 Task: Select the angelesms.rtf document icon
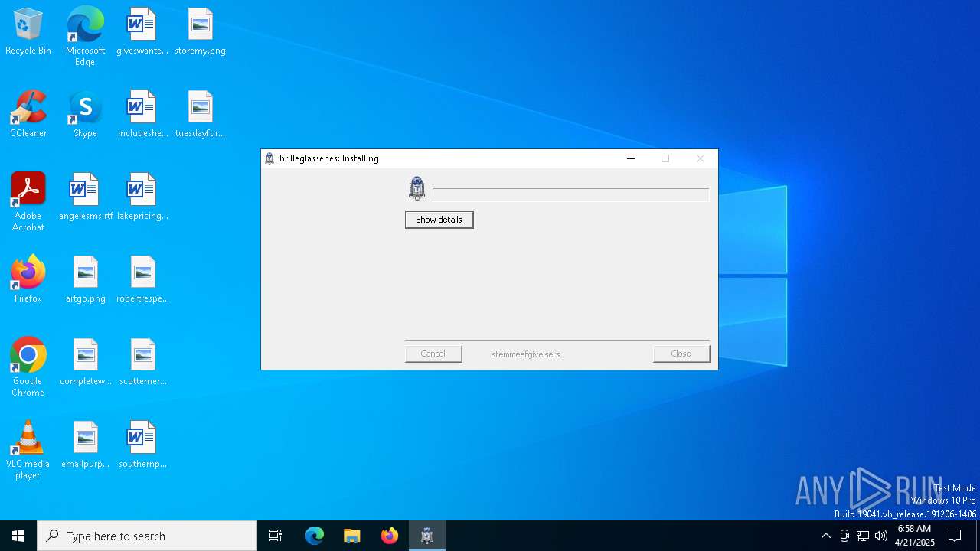(85, 197)
